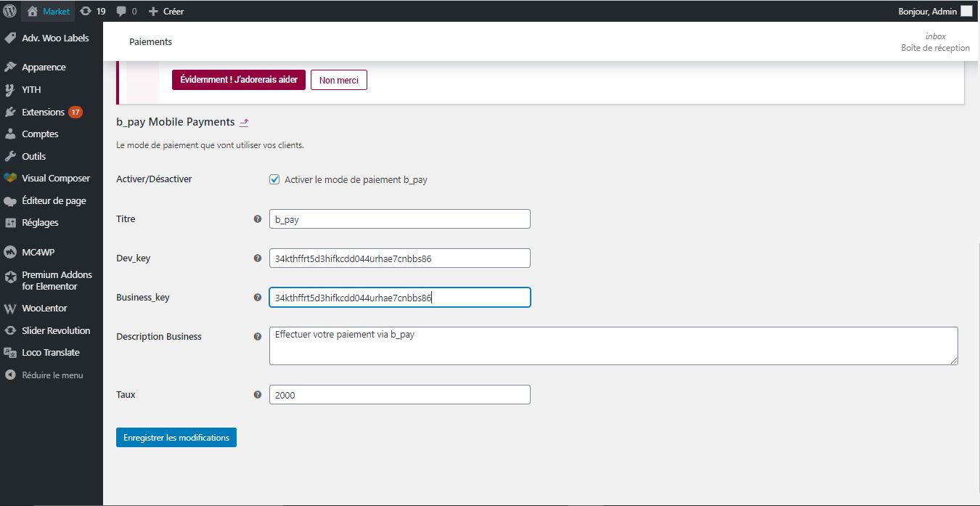Click the help icon beside Business_key
This screenshot has width=980, height=506.
point(258,297)
